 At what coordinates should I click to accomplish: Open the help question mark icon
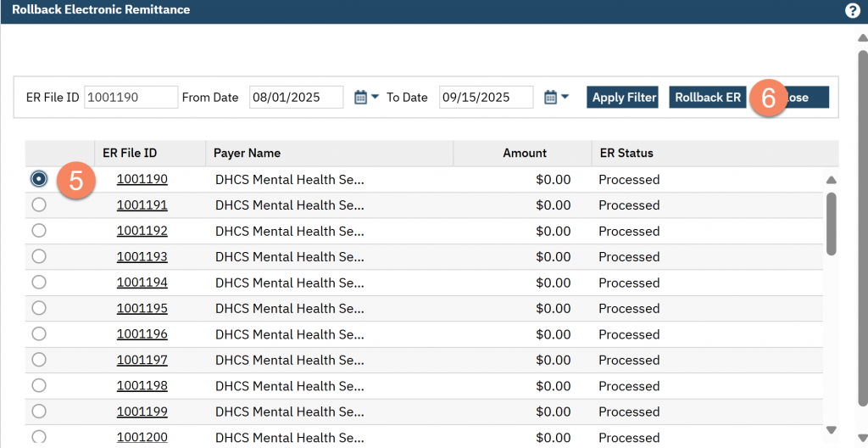tap(853, 11)
